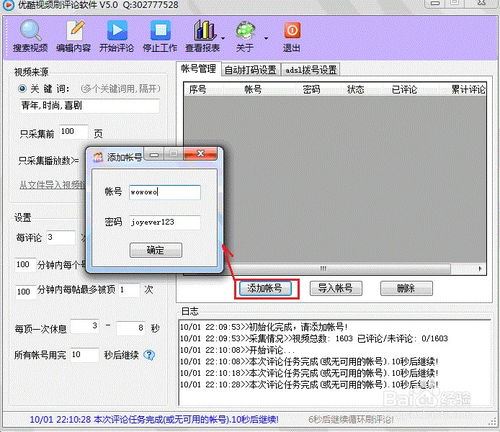500x432 pixels.
Task: Edit 所有帐号用完 seconds field
Action: pos(84,355)
